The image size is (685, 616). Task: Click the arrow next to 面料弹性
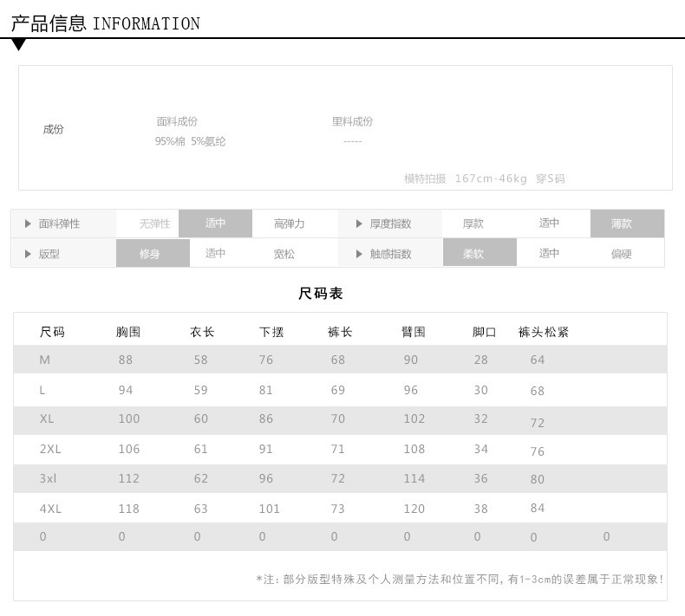pyautogui.click(x=28, y=224)
